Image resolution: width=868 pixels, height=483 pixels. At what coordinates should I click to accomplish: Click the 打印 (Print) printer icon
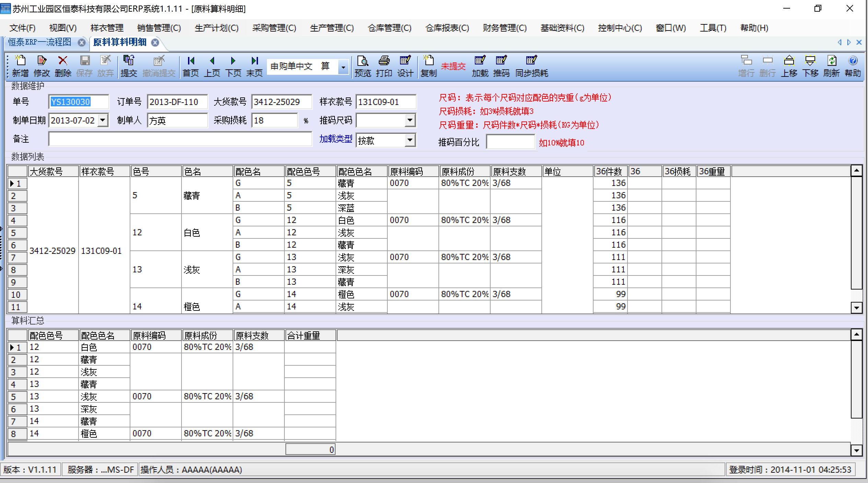pos(384,66)
